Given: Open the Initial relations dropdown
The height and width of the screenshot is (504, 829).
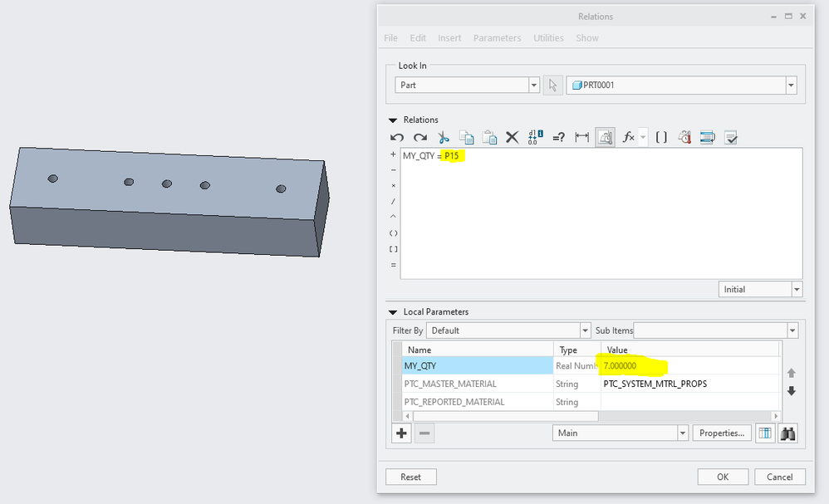Looking at the screenshot, I should 797,289.
